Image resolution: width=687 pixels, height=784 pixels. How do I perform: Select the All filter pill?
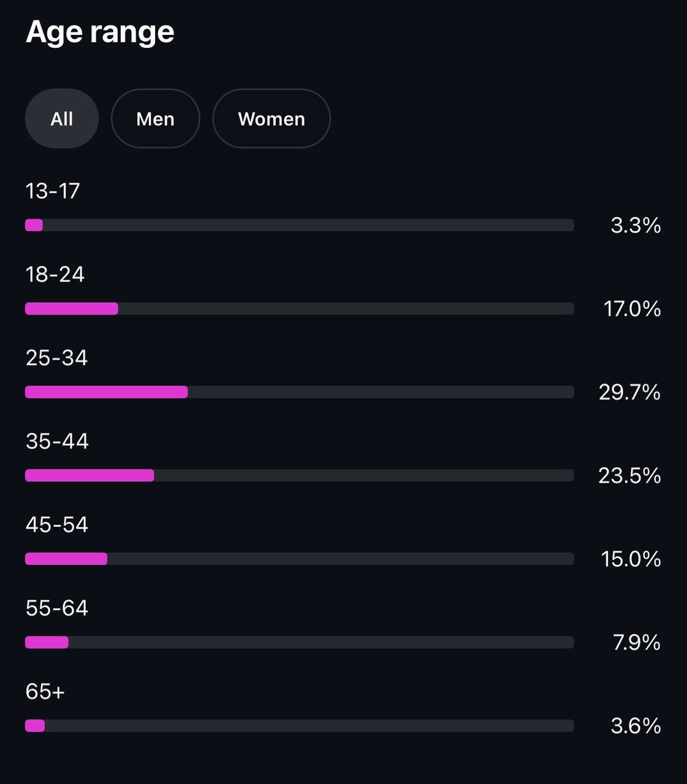point(62,119)
